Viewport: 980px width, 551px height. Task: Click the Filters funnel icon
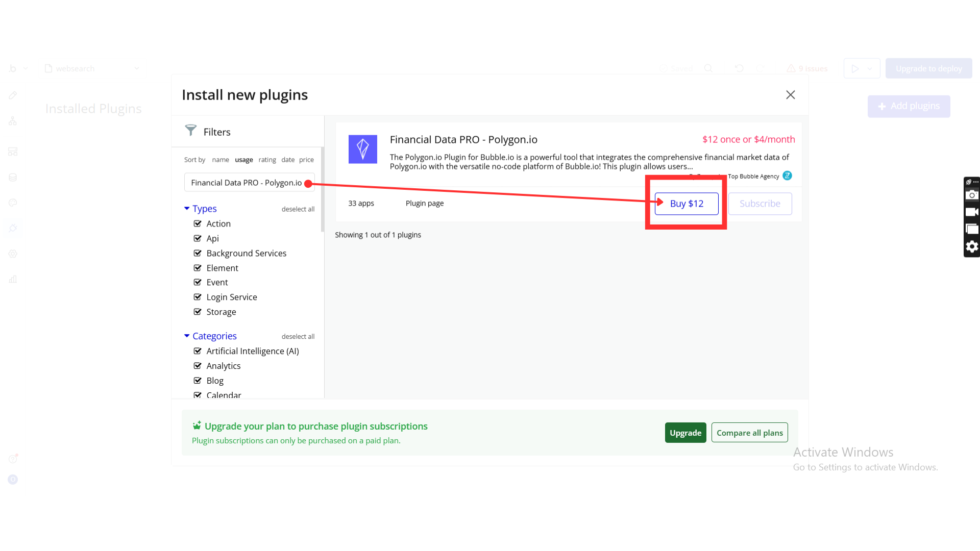tap(190, 131)
